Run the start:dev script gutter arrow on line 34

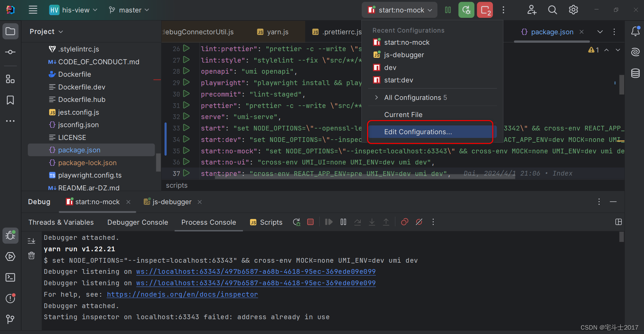186,139
